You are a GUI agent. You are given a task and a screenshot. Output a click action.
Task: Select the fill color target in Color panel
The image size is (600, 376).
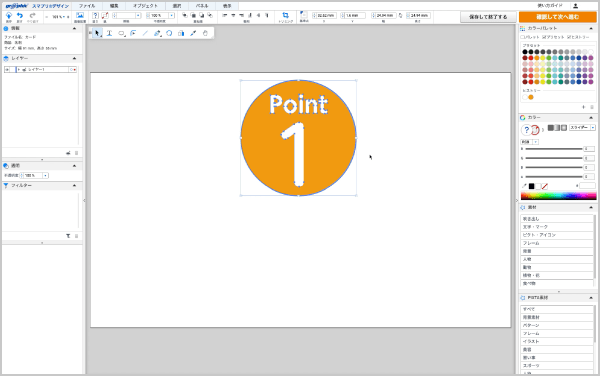pyautogui.click(x=526, y=130)
